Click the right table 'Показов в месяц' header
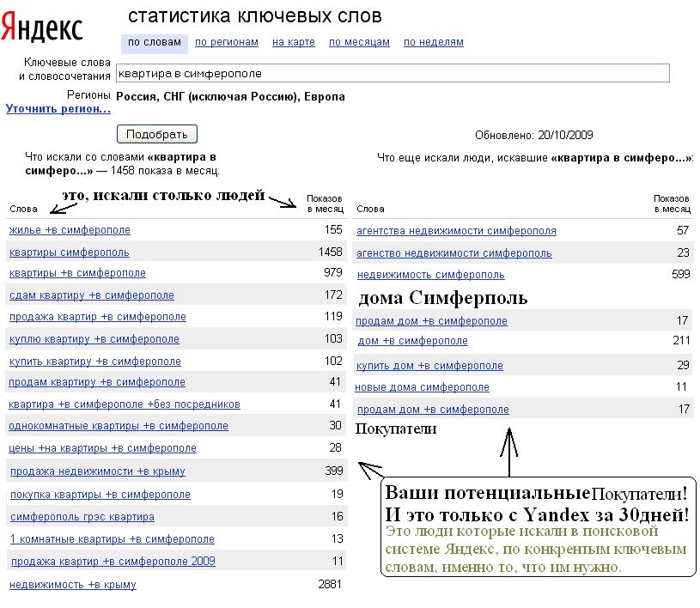Viewport: 700px width, 608px height. [x=672, y=204]
